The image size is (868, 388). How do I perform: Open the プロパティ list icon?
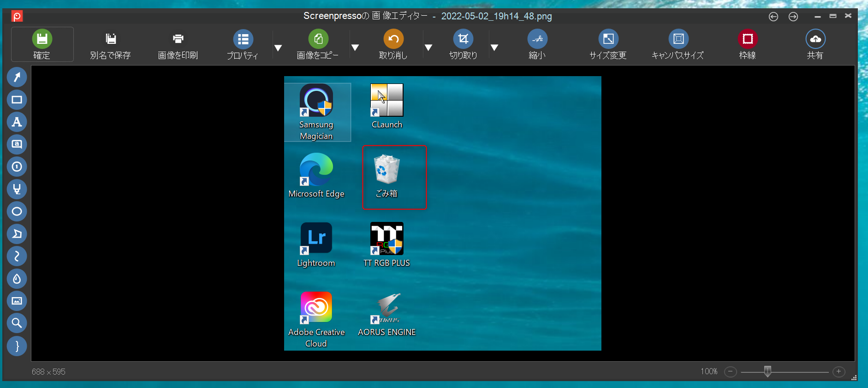pos(243,39)
